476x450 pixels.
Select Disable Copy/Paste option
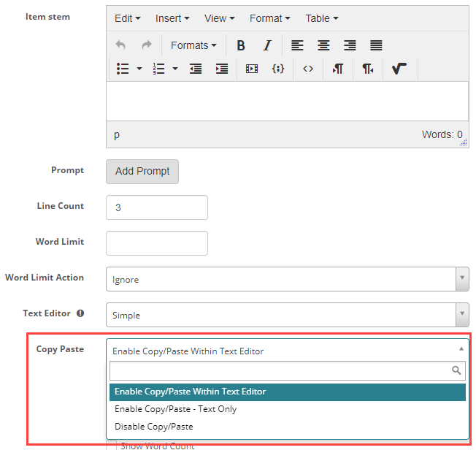[154, 427]
